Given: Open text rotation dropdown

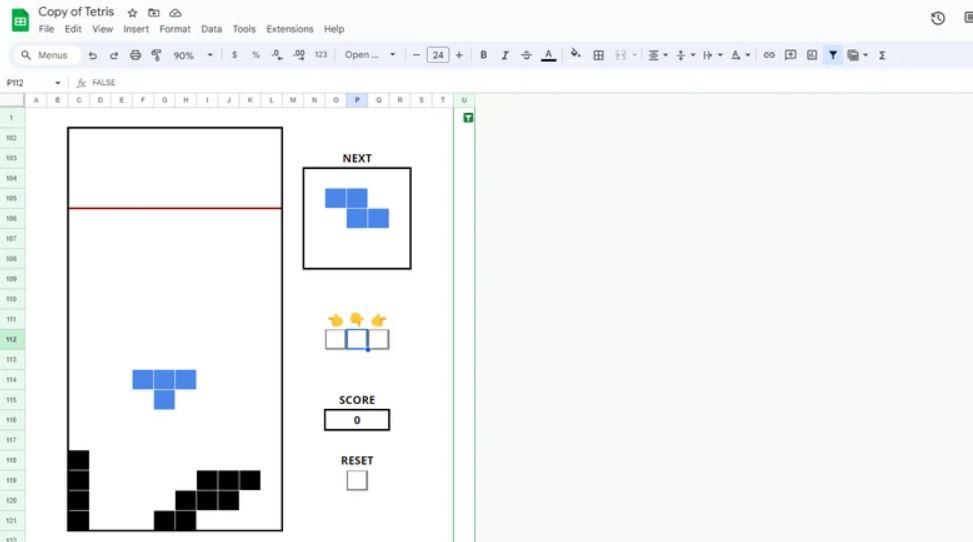Looking at the screenshot, I should [740, 55].
